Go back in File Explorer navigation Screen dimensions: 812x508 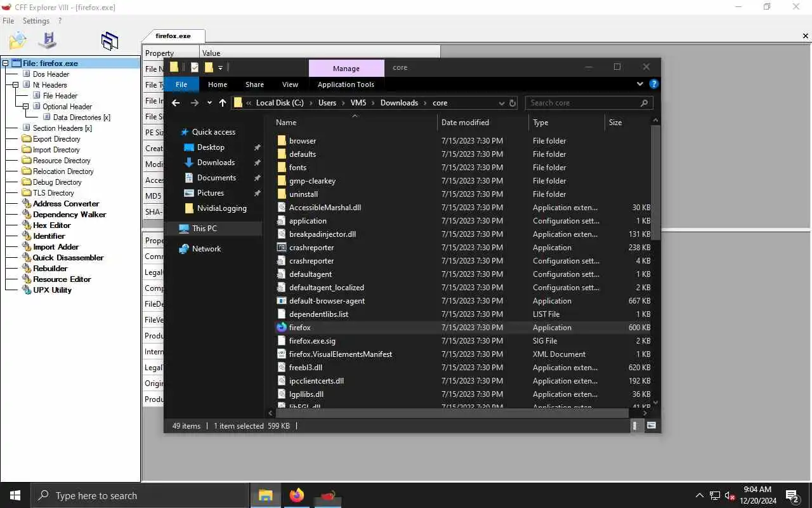(x=176, y=103)
